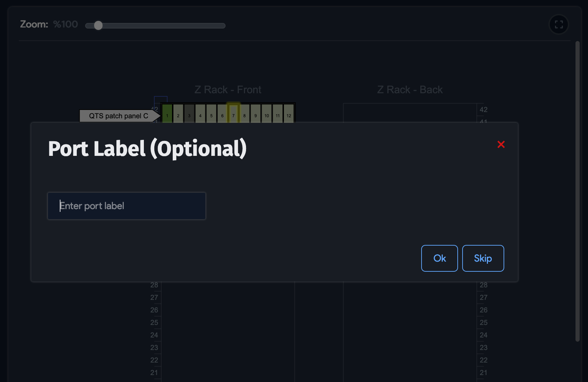Select port 4 on patch panel
Image resolution: width=588 pixels, height=382 pixels.
pos(200,114)
